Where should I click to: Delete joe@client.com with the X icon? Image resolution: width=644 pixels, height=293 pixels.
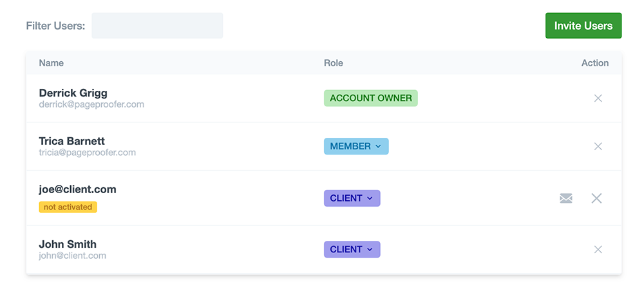[x=596, y=198]
